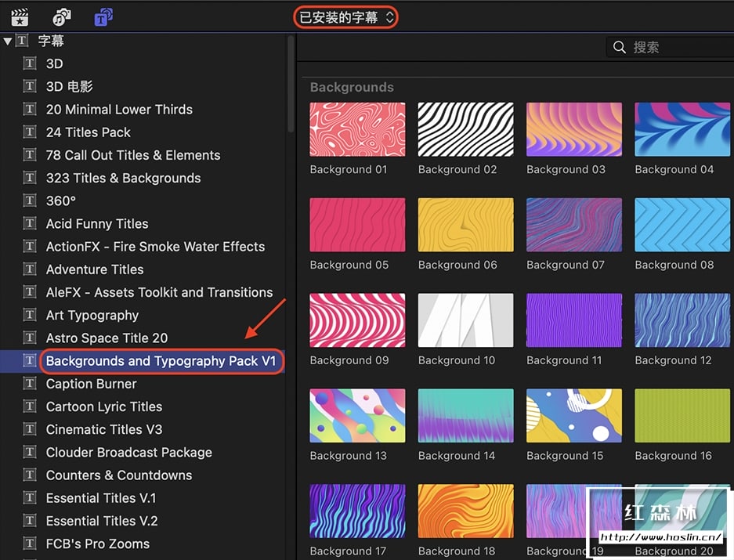The height and width of the screenshot is (560, 734).
Task: Select Cartoon Lyric Titles category
Action: [104, 407]
